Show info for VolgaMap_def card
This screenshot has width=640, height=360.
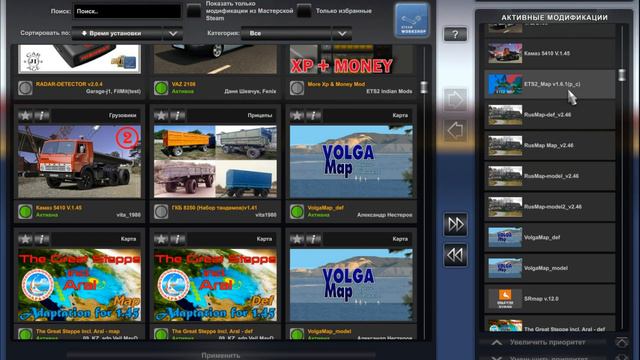click(x=313, y=116)
